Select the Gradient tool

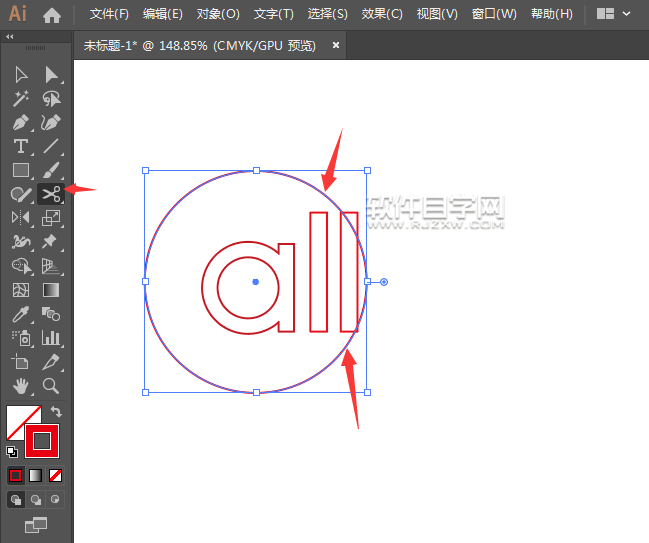click(x=51, y=290)
